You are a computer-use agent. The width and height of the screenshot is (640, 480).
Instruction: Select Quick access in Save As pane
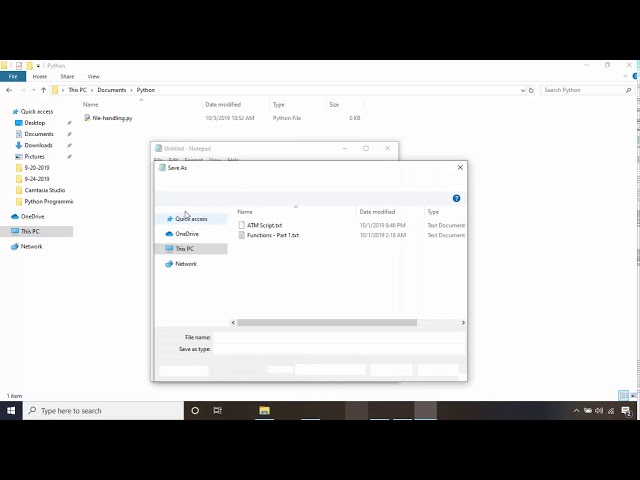(191, 219)
